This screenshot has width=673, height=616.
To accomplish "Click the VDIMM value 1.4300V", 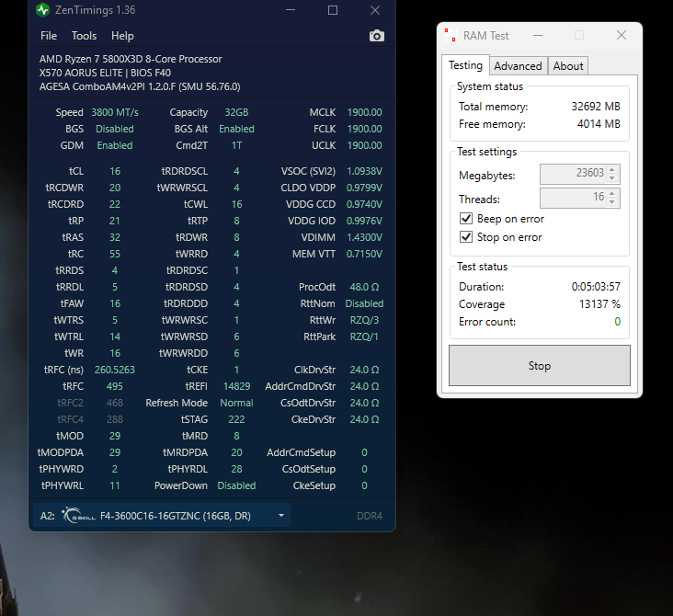I will click(x=364, y=237).
